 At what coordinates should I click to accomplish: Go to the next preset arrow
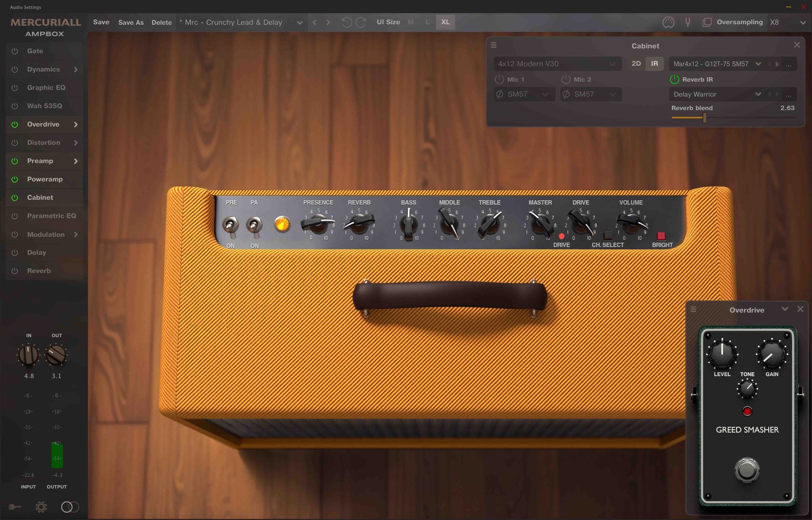tap(328, 22)
